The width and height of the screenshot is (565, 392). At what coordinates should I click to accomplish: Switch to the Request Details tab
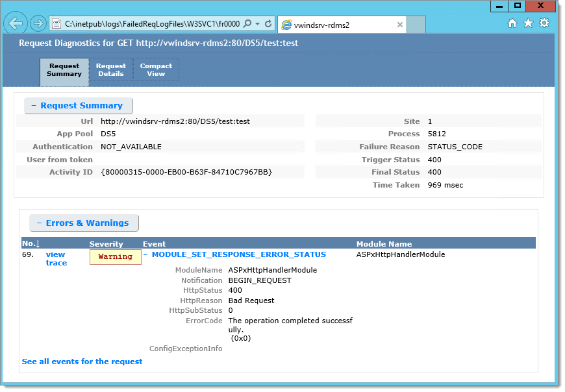point(111,70)
